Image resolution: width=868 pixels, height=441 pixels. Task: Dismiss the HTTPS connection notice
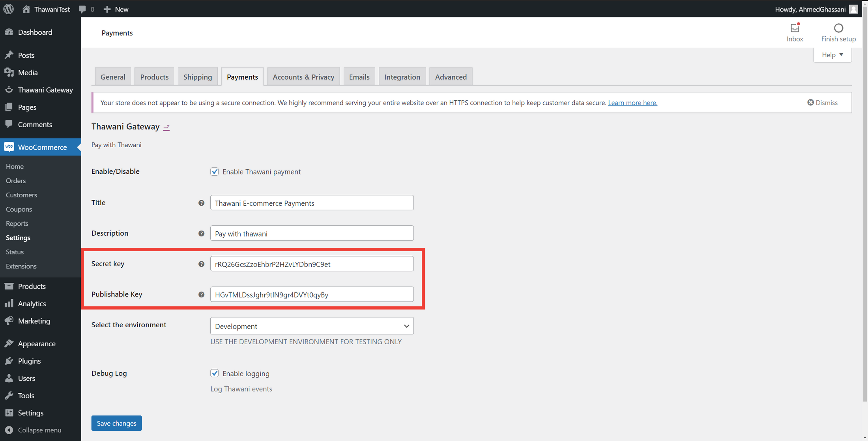[823, 103]
